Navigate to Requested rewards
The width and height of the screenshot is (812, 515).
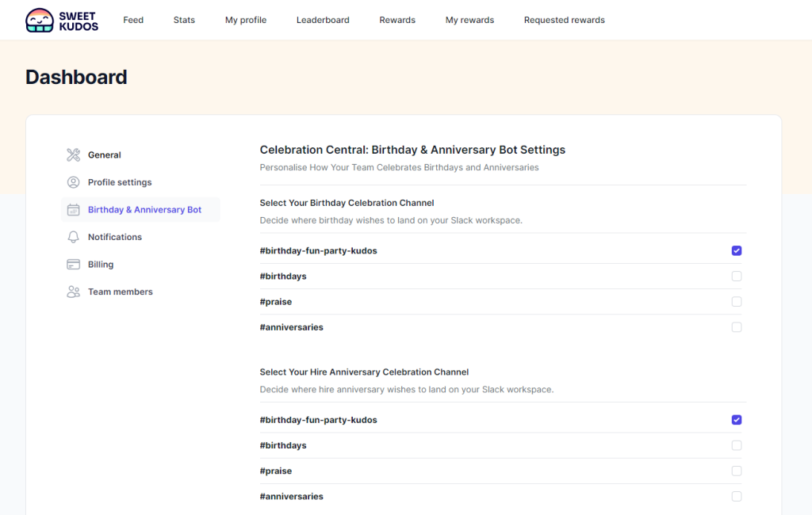(564, 20)
